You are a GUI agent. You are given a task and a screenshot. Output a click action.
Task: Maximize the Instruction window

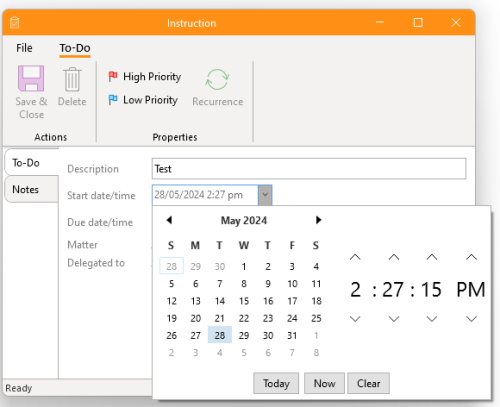[x=418, y=23]
